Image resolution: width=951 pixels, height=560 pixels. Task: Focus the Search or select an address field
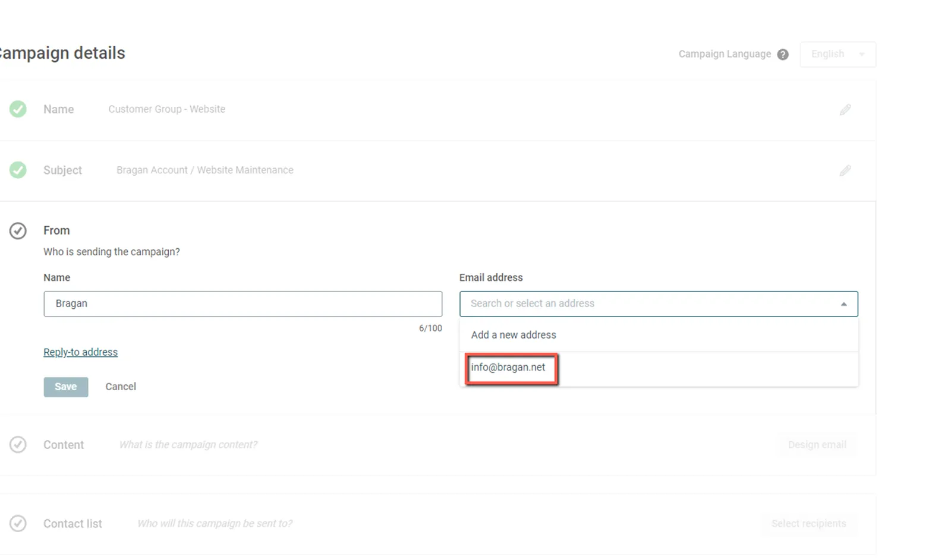pyautogui.click(x=659, y=303)
